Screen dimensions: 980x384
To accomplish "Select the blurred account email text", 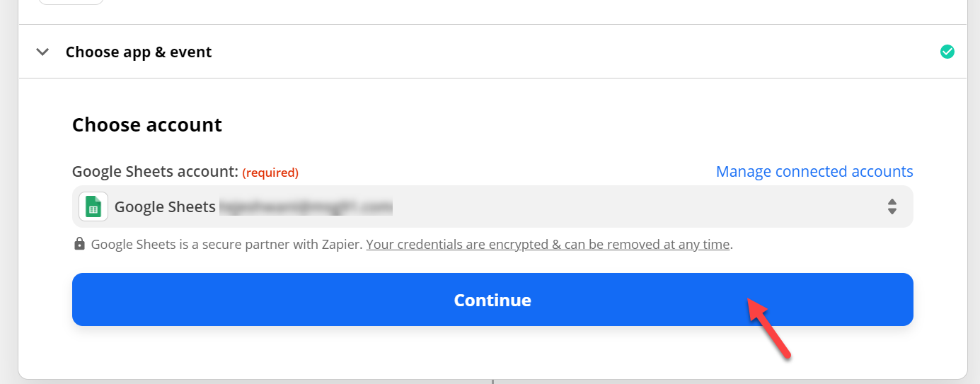I will 306,207.
